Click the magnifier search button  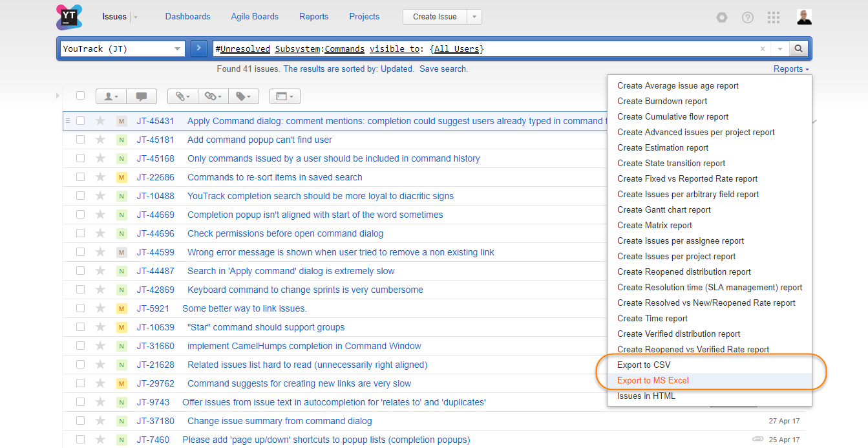pos(798,48)
